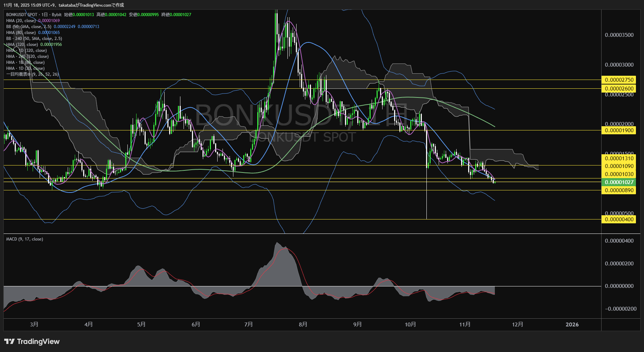This screenshot has width=644, height=352.
Task: Click the HMA (20, close) indicator legend
Action: pyautogui.click(x=21, y=21)
